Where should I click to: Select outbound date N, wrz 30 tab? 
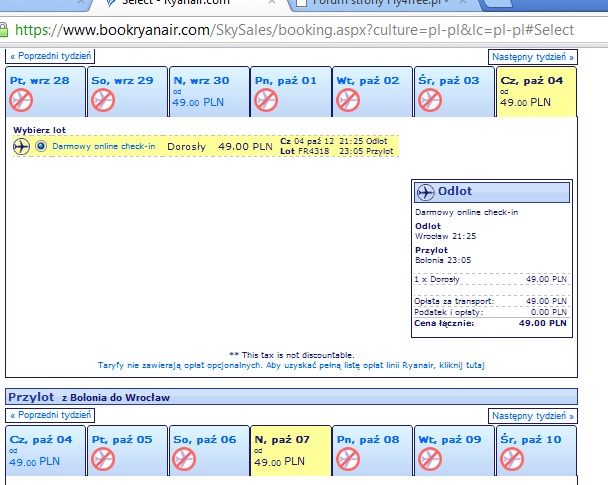coord(209,91)
